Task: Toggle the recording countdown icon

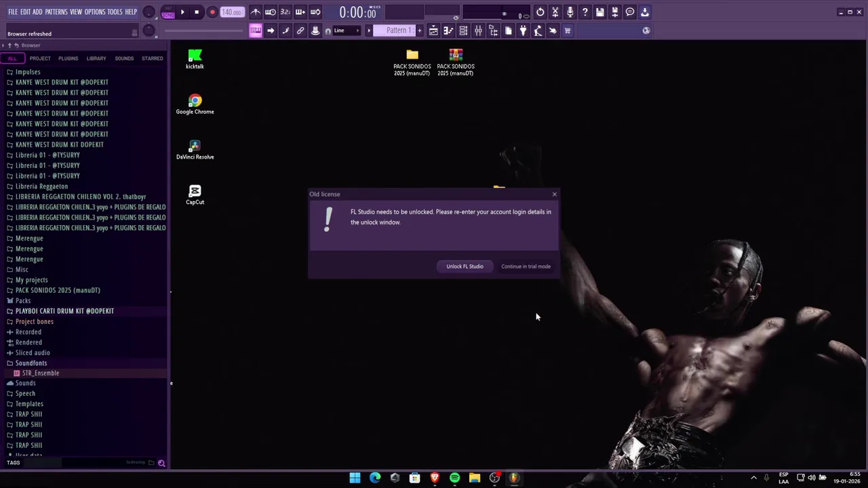Action: [285, 12]
